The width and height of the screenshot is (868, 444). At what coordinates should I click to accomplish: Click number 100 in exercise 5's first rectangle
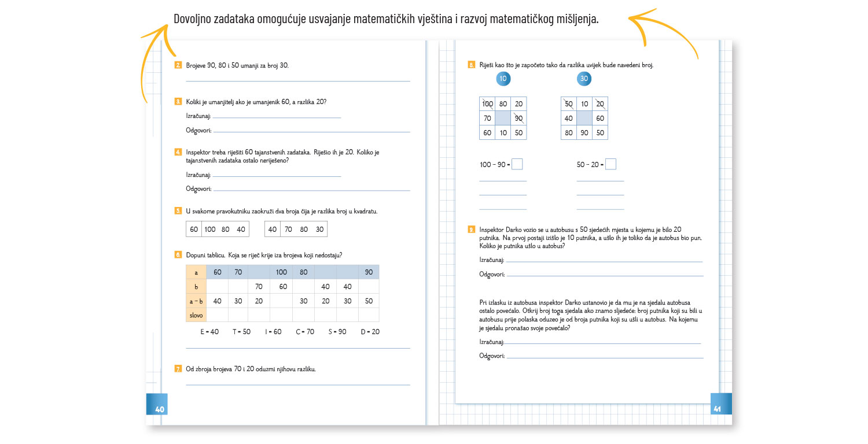[x=210, y=230]
